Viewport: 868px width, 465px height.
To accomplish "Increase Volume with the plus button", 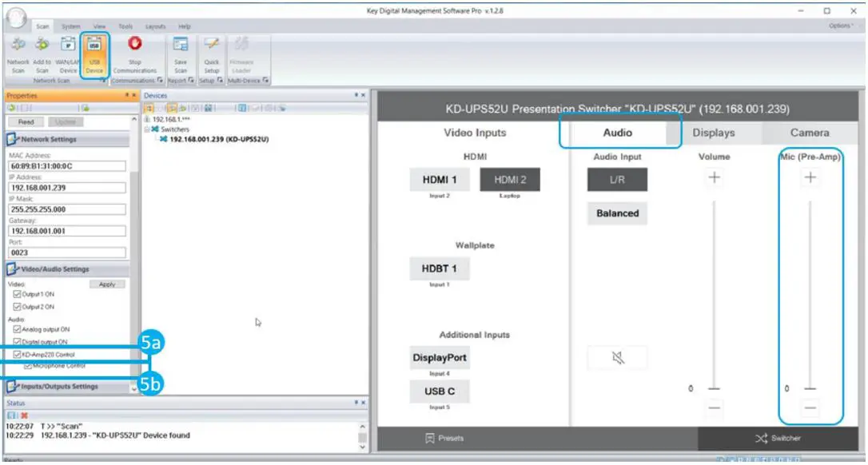I will coord(714,177).
